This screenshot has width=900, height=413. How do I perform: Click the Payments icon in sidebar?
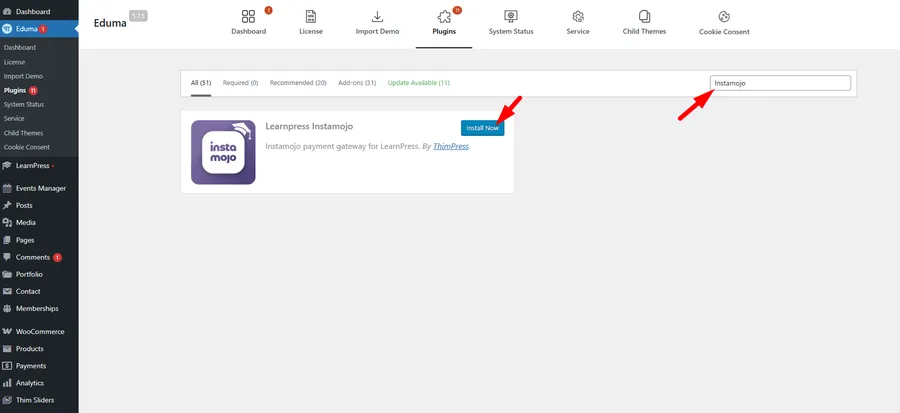point(7,366)
